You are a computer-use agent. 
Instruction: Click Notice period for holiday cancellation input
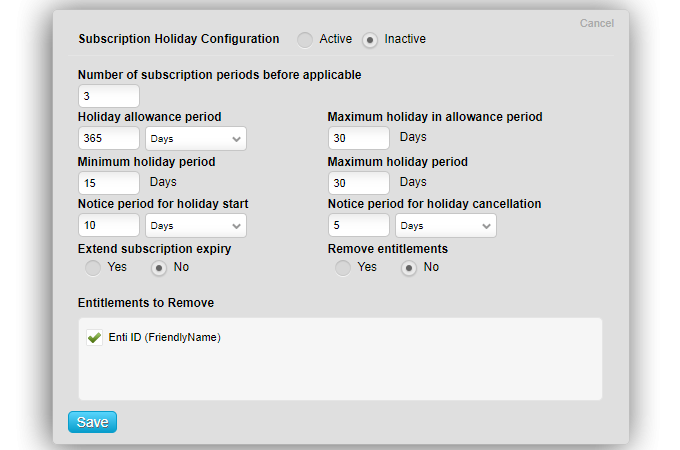coord(358,225)
